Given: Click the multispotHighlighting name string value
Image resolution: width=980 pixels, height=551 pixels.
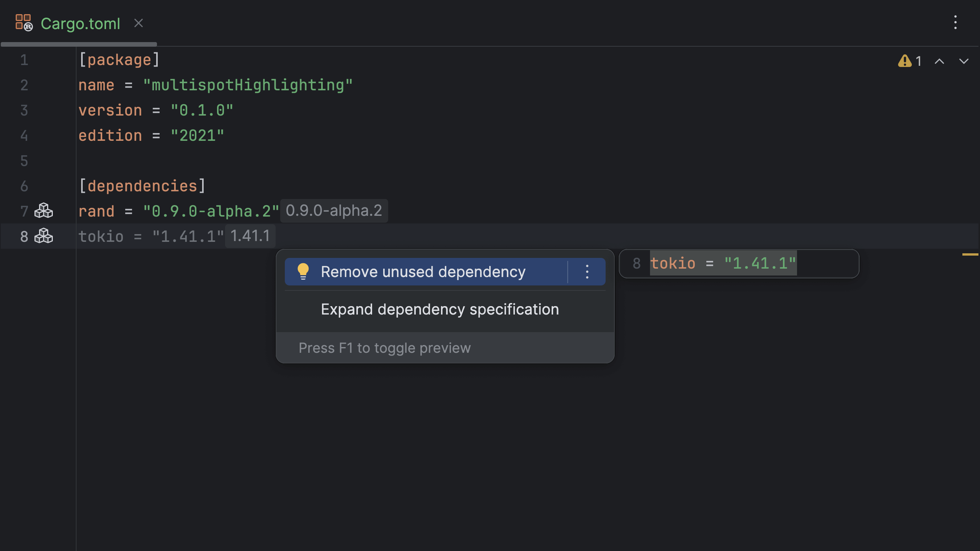Looking at the screenshot, I should 248,85.
